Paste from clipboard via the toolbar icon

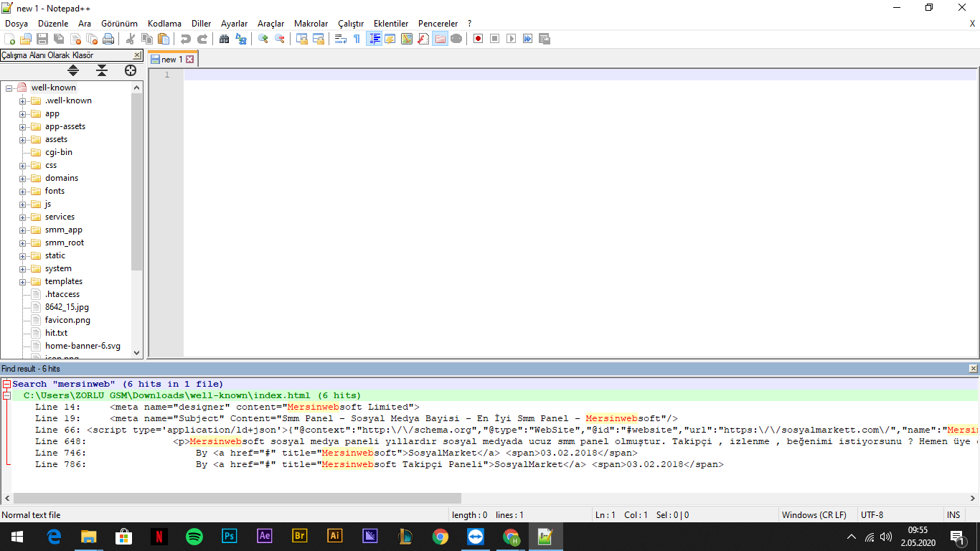pos(164,39)
